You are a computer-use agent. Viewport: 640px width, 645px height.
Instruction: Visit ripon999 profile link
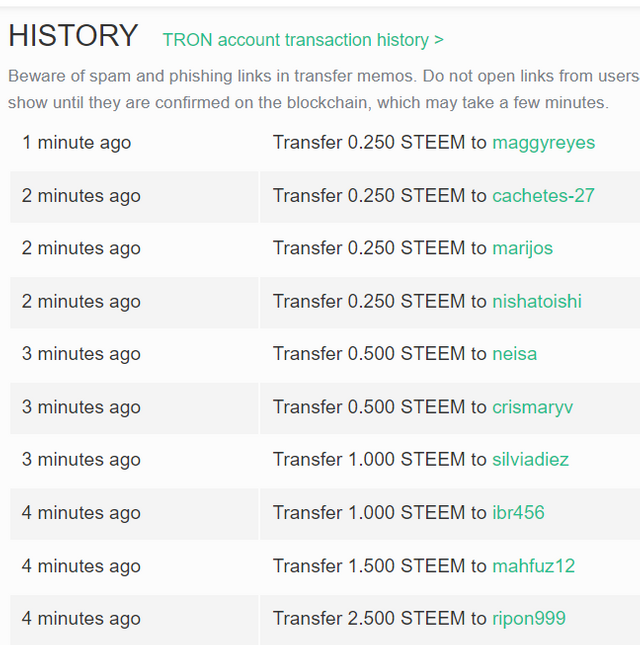coord(529,619)
